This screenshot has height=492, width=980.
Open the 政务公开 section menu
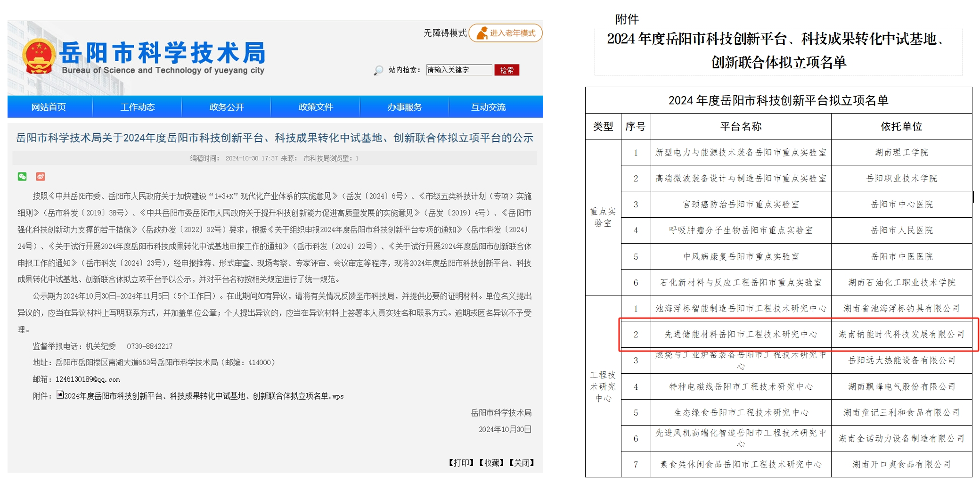pyautogui.click(x=226, y=107)
